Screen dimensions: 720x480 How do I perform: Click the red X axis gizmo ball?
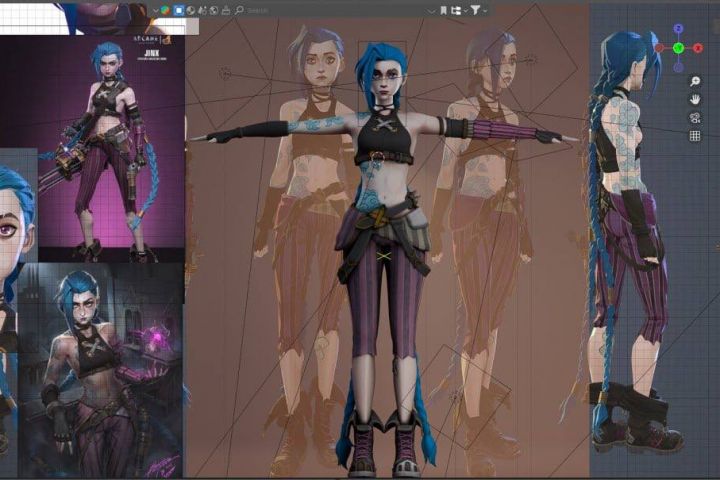[698, 48]
